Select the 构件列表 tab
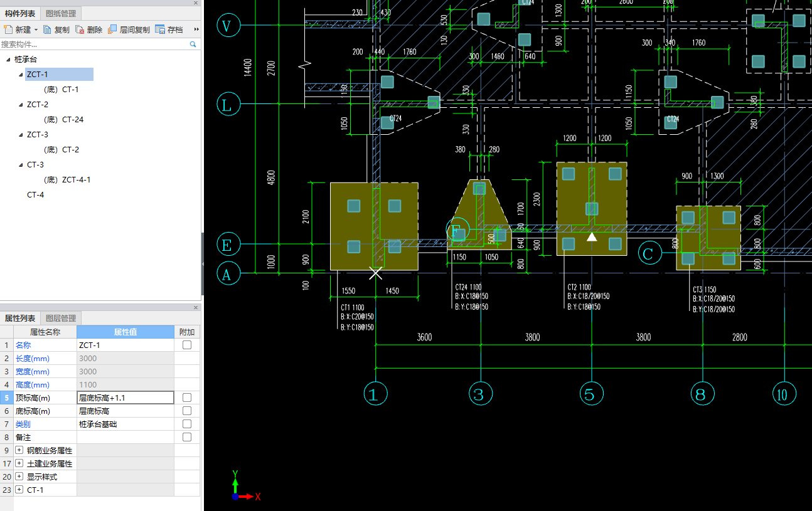 tap(20, 13)
